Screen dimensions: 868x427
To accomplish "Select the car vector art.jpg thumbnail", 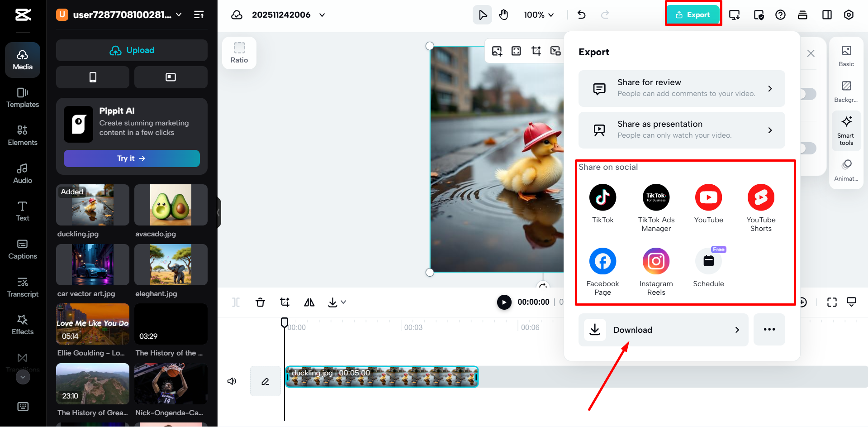I will click(x=93, y=264).
